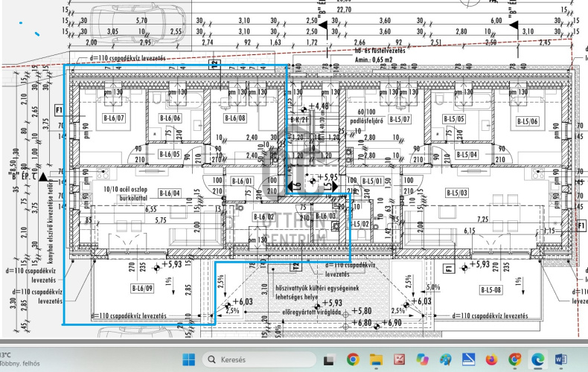Launch the Copilot app icon
Screen dimensions: 588x372
click(422, 359)
